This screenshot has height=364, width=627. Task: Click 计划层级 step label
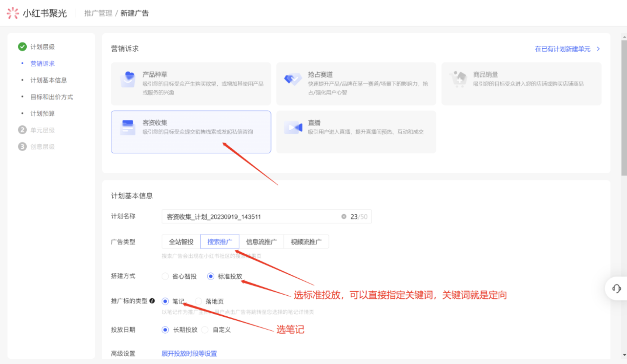tap(42, 47)
